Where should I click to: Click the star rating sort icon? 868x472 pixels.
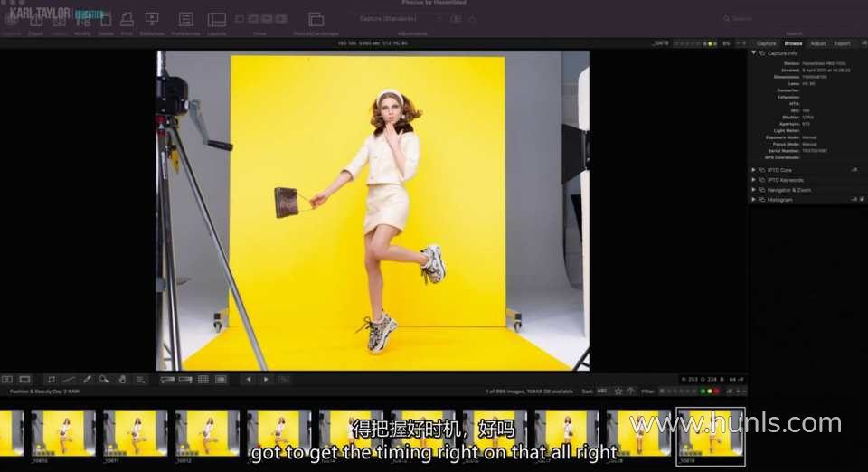(x=618, y=392)
